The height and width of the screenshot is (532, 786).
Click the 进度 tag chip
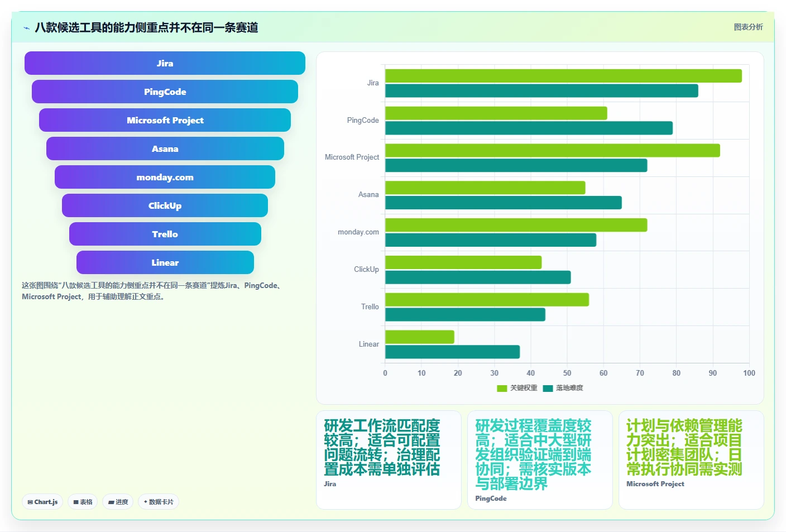tap(118, 502)
